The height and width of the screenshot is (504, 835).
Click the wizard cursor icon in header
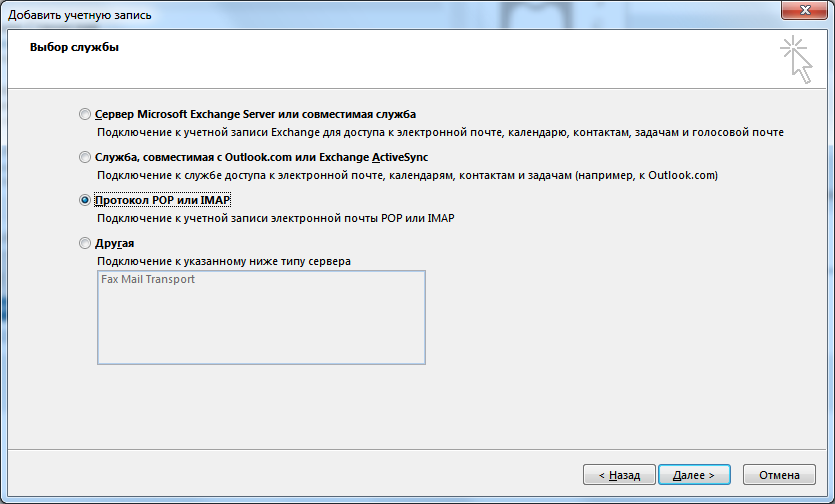point(796,60)
